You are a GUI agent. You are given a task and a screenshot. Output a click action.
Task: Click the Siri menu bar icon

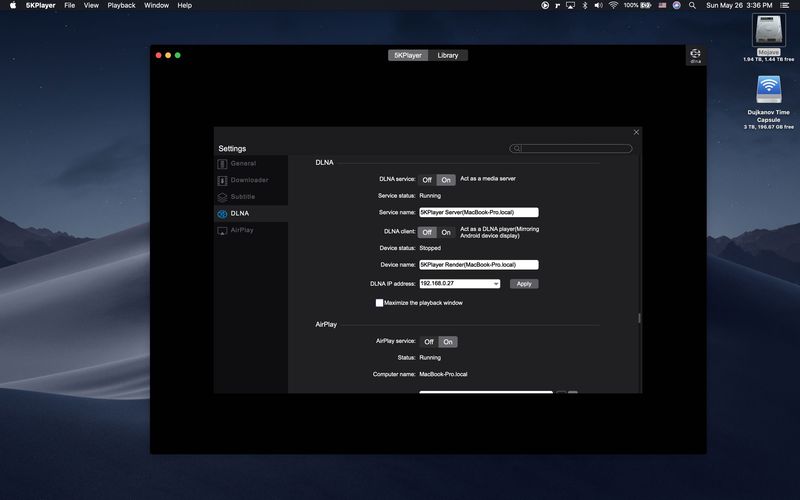[x=677, y=5]
